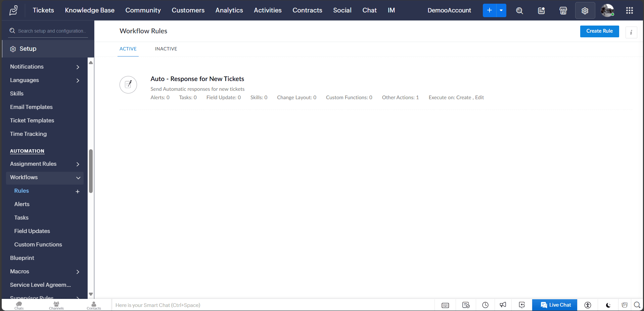Open the Live Chat button

(555, 305)
